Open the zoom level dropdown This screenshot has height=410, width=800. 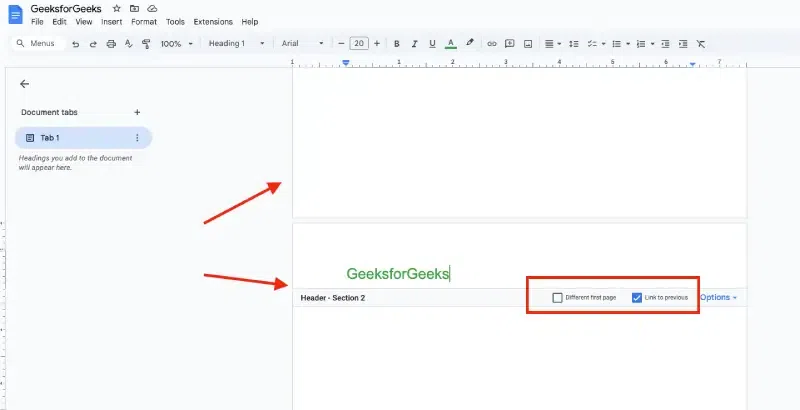177,44
